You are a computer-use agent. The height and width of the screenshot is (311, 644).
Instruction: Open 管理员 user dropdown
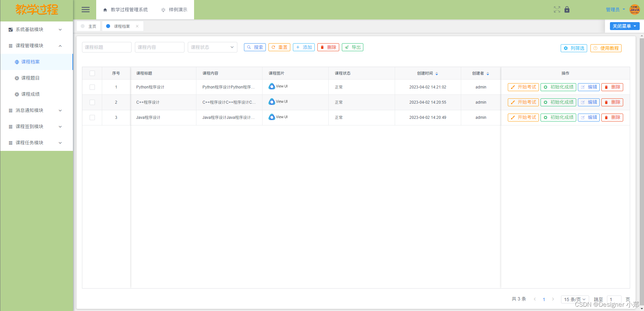click(615, 10)
